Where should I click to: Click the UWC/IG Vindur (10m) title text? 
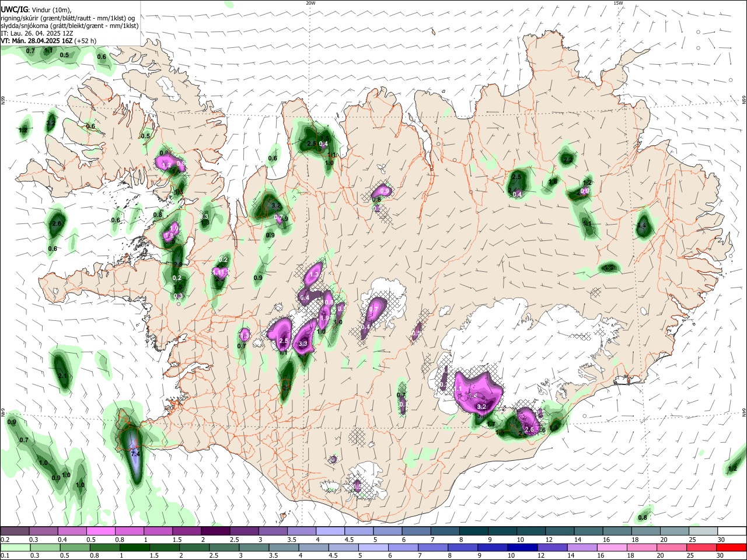[x=36, y=10]
